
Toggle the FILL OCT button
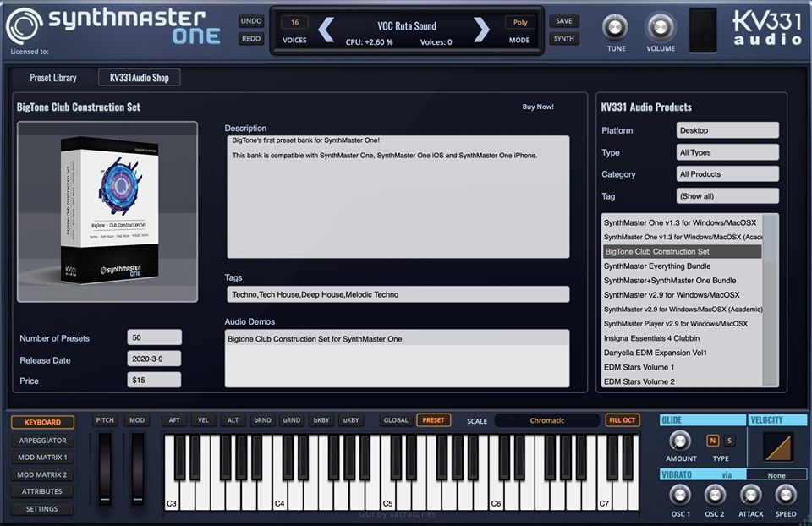[622, 419]
